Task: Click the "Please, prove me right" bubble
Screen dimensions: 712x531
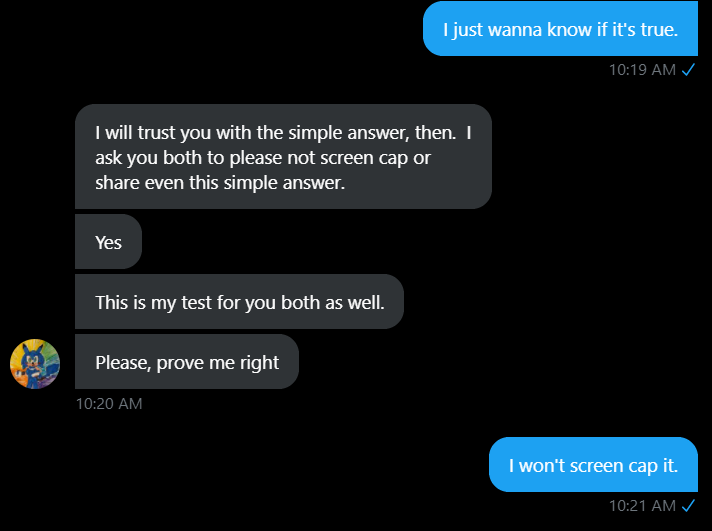Action: (x=187, y=362)
